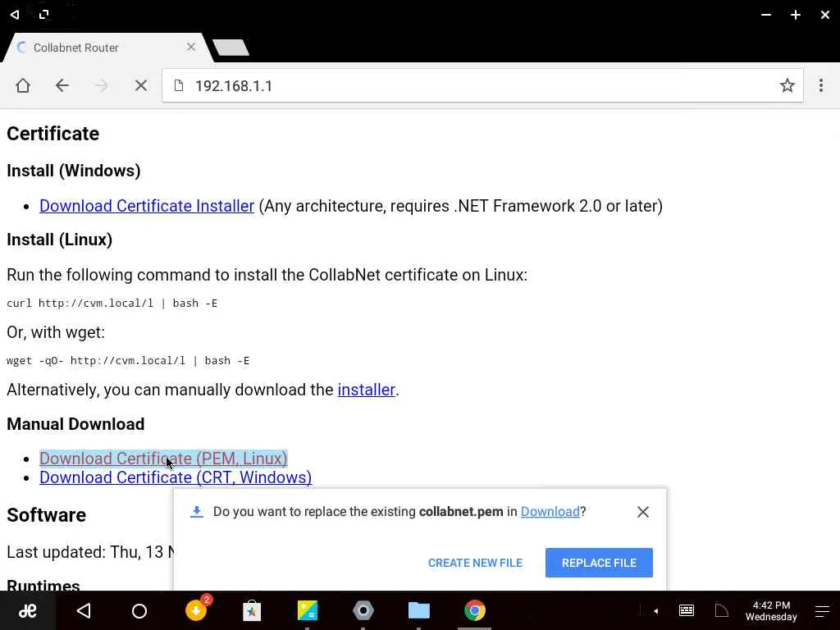Open the Remix OS start menu
840x630 pixels.
27,610
